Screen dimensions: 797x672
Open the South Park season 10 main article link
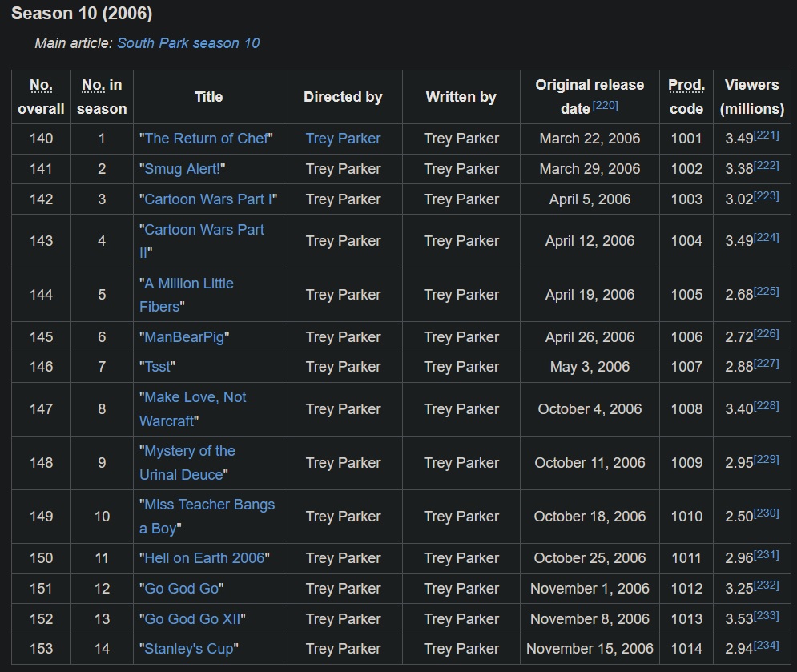coord(188,43)
